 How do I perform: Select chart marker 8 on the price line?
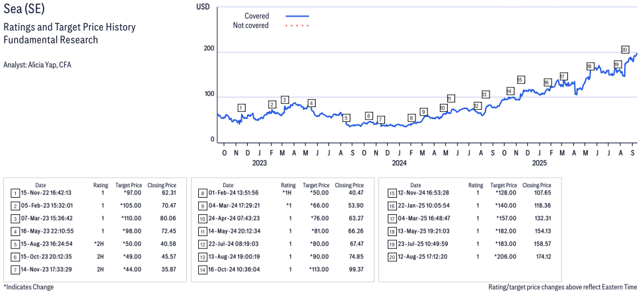tap(411, 118)
